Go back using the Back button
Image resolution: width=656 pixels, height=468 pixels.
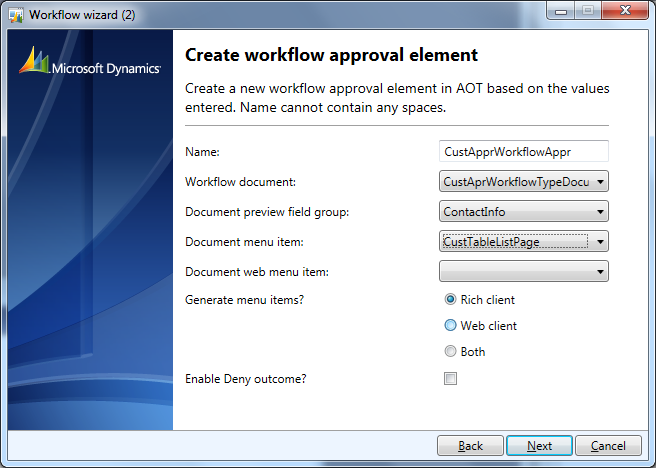pyautogui.click(x=470, y=446)
